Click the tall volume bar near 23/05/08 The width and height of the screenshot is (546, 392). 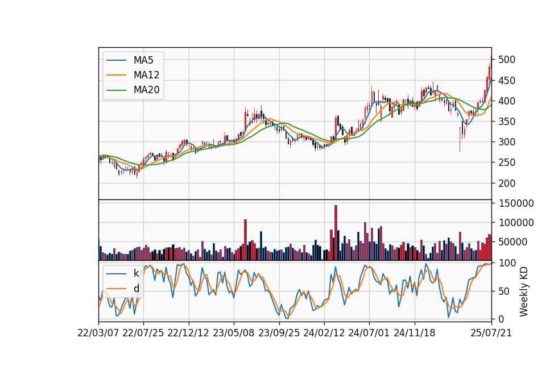tap(245, 240)
